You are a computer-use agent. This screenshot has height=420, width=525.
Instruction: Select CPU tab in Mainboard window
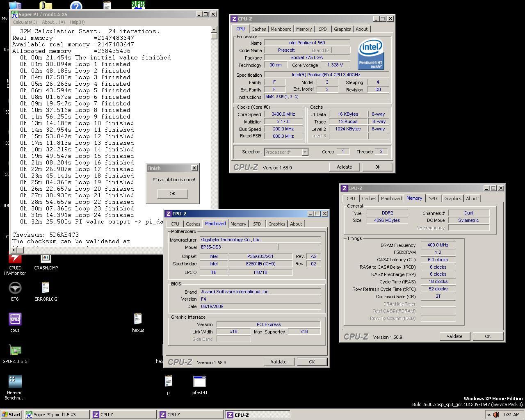[175, 224]
